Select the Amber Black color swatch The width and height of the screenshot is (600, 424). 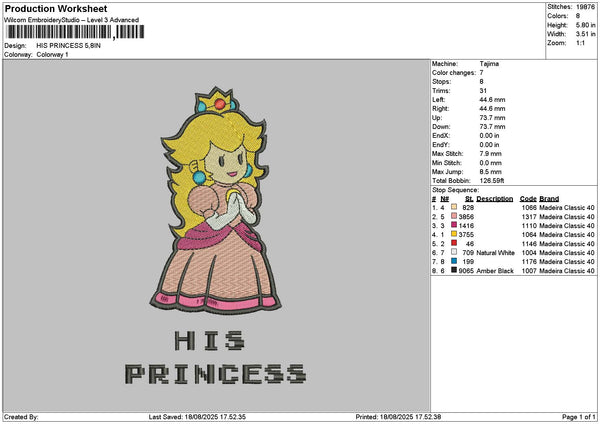tap(454, 270)
